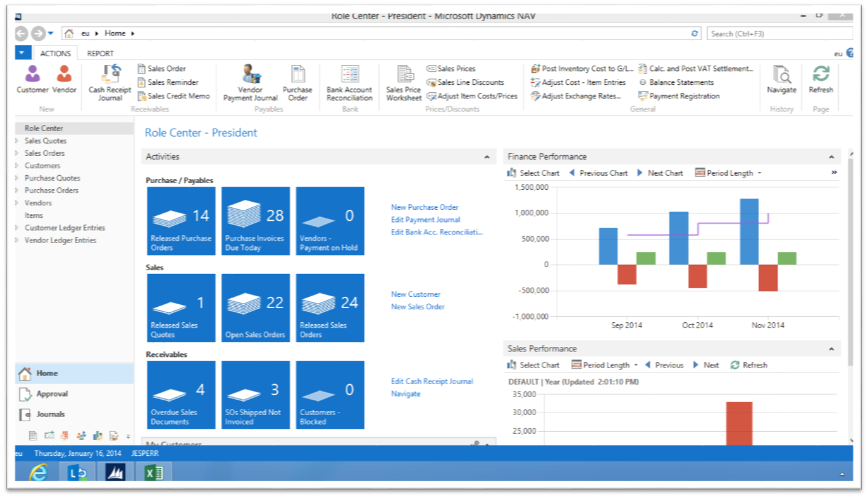Open Sales Line Discounts
Viewport: 868px width, 498px height.
point(465,82)
